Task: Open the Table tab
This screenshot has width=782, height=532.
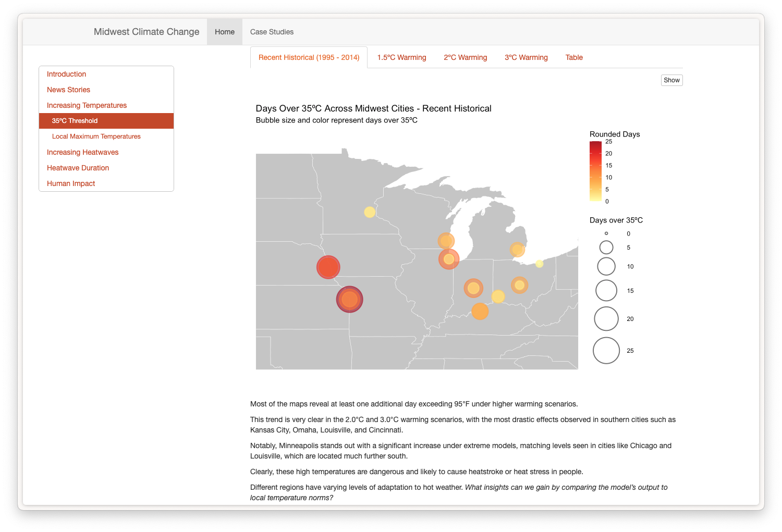Action: [574, 57]
